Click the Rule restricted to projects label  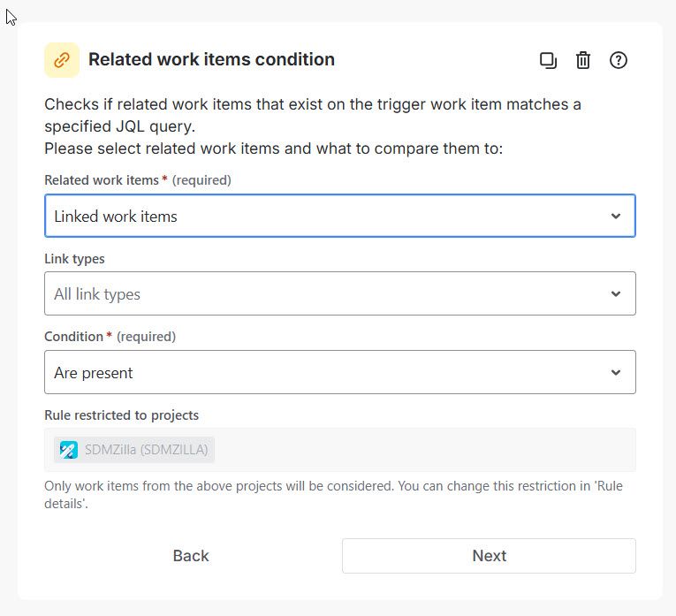(x=122, y=414)
